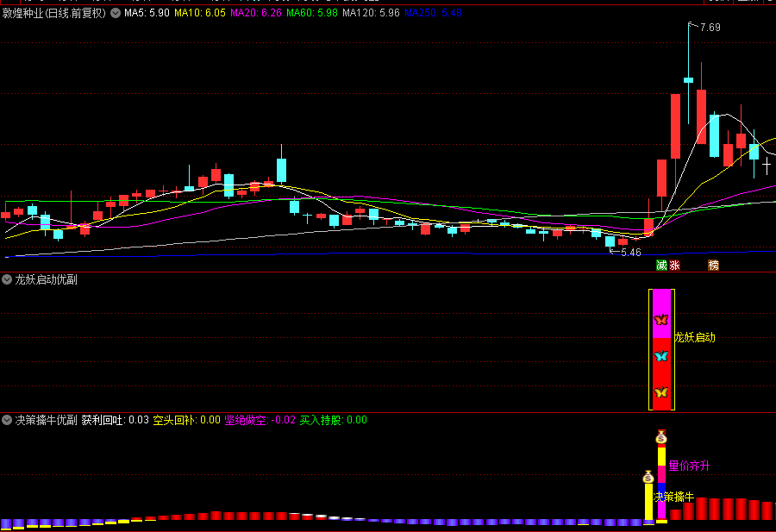
Task: Select the 敦煌种业(日线.前复权) chart title
Action: 54,13
